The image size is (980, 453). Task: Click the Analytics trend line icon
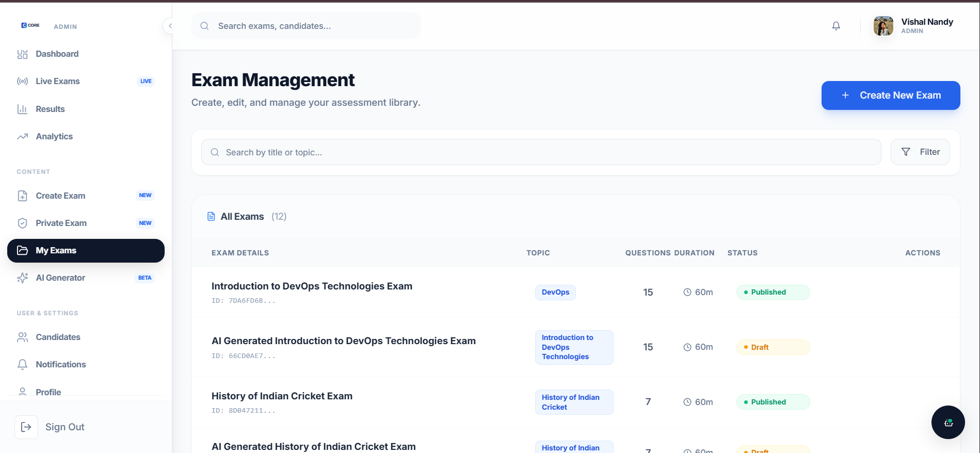[x=22, y=137]
